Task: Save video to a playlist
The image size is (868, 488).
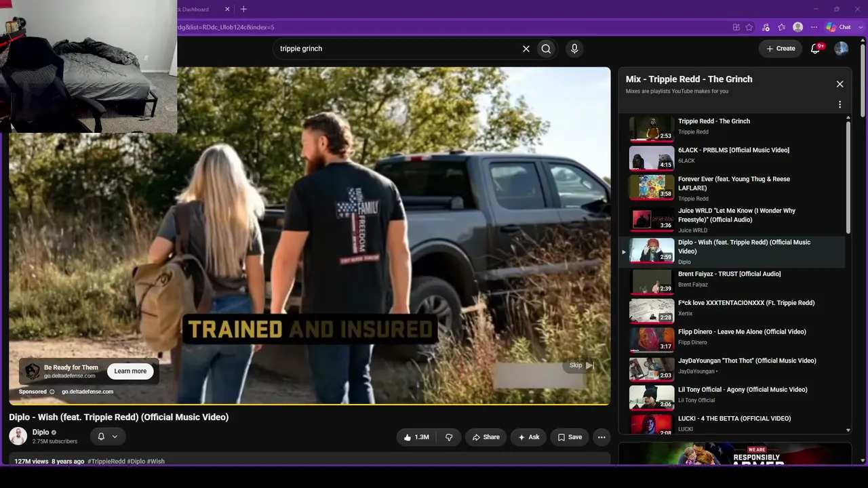Action: 570,437
